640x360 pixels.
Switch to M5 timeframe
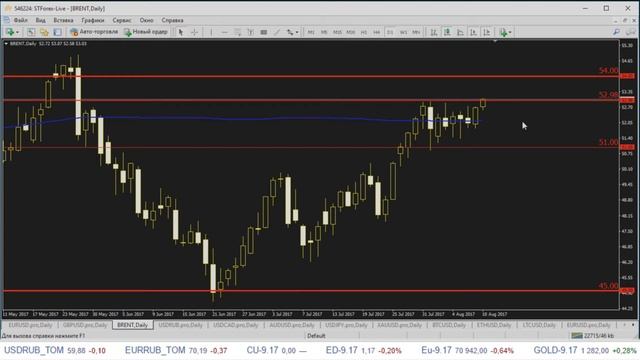[324, 32]
